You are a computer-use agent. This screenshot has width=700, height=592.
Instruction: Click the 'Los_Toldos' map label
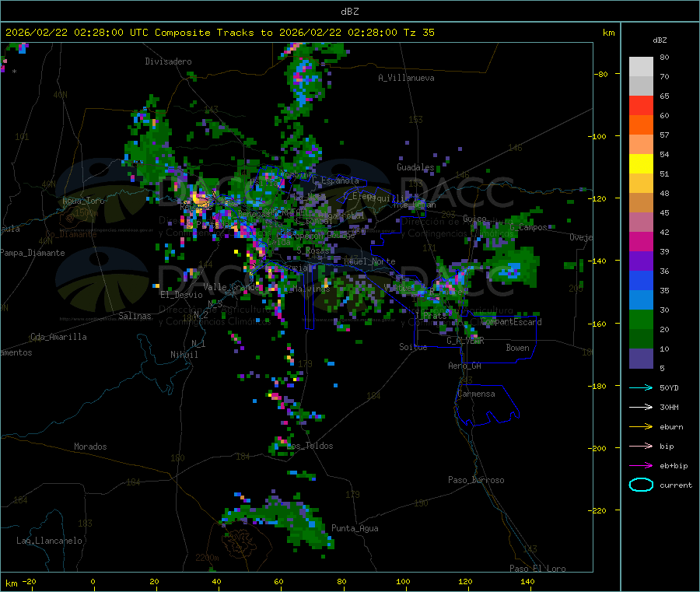(x=310, y=446)
